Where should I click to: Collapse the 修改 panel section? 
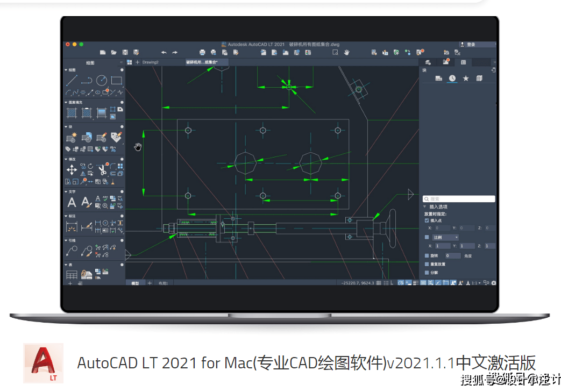(x=66, y=159)
